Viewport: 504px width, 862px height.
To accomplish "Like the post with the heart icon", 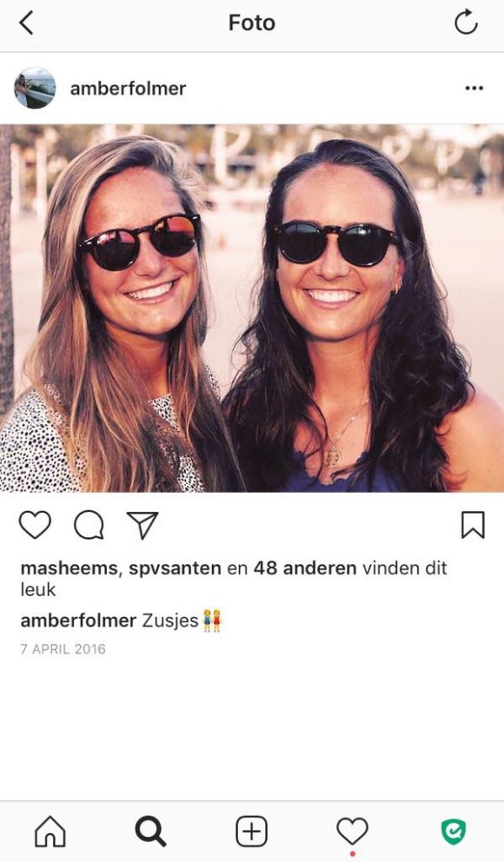I will pos(35,525).
